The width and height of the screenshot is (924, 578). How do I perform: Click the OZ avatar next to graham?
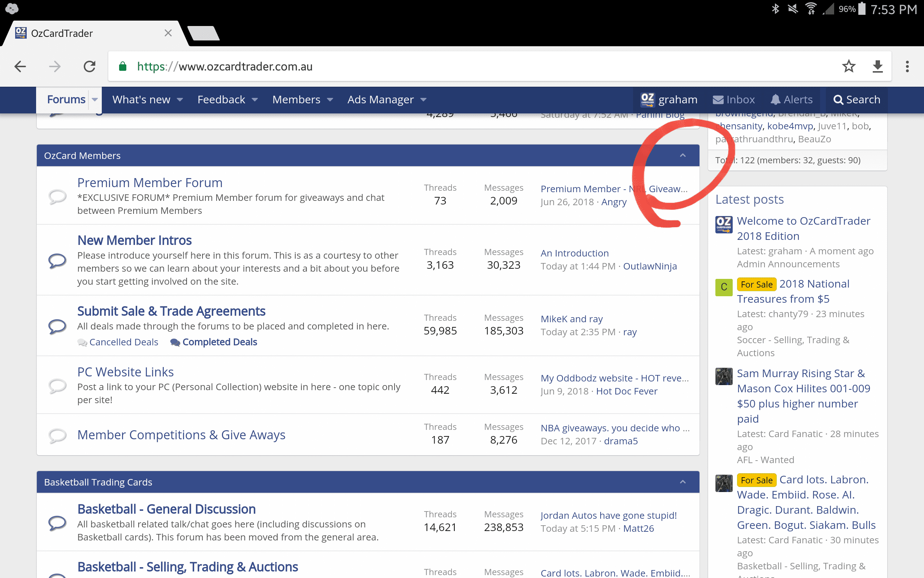tap(647, 100)
